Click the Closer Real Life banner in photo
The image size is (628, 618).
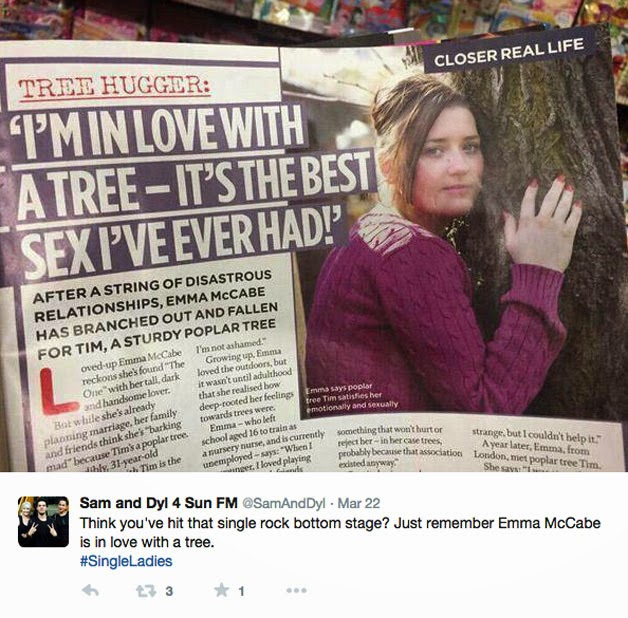pyautogui.click(x=509, y=52)
